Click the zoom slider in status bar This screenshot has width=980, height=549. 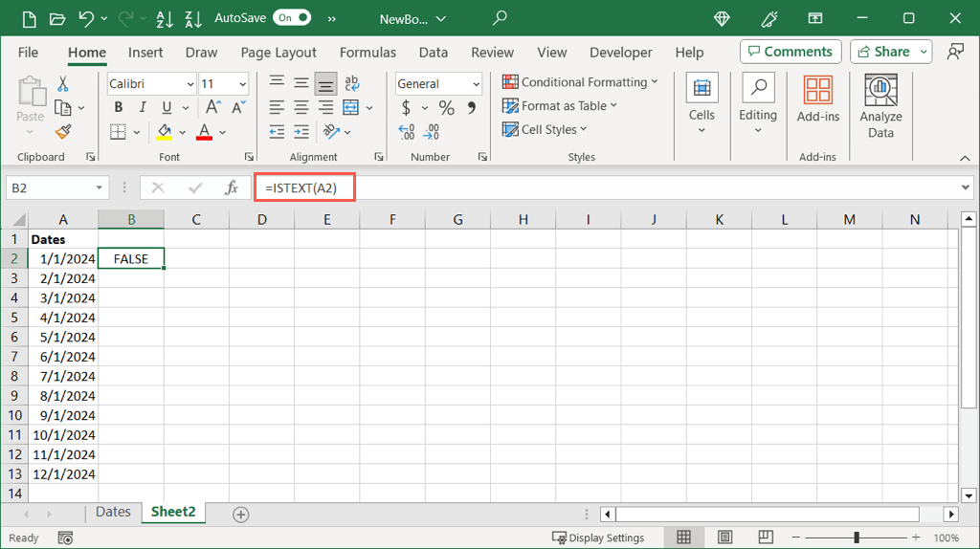tap(857, 538)
